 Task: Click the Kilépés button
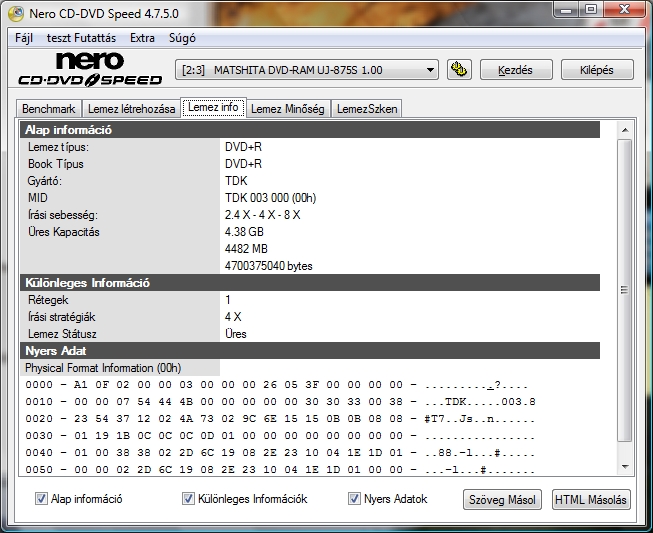[x=597, y=70]
